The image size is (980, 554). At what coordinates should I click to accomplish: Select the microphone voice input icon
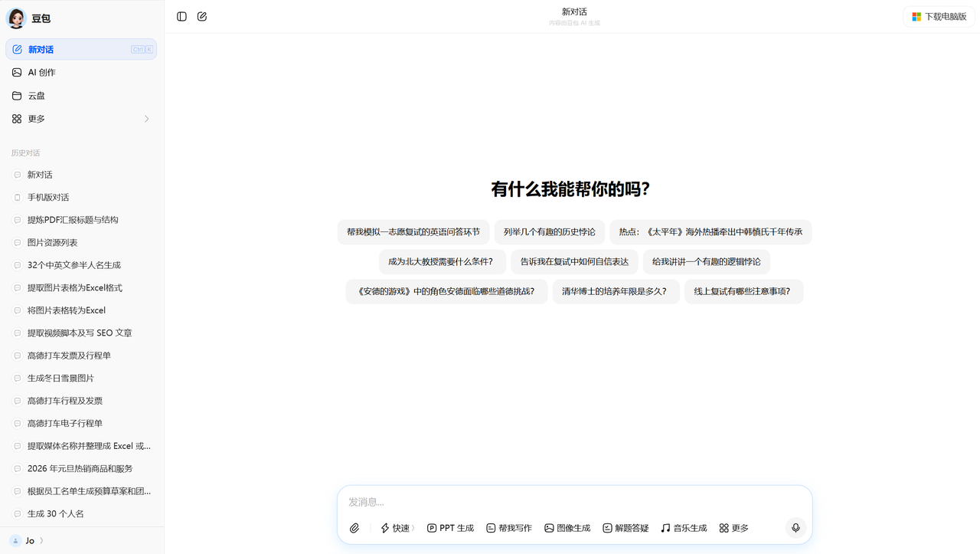795,528
